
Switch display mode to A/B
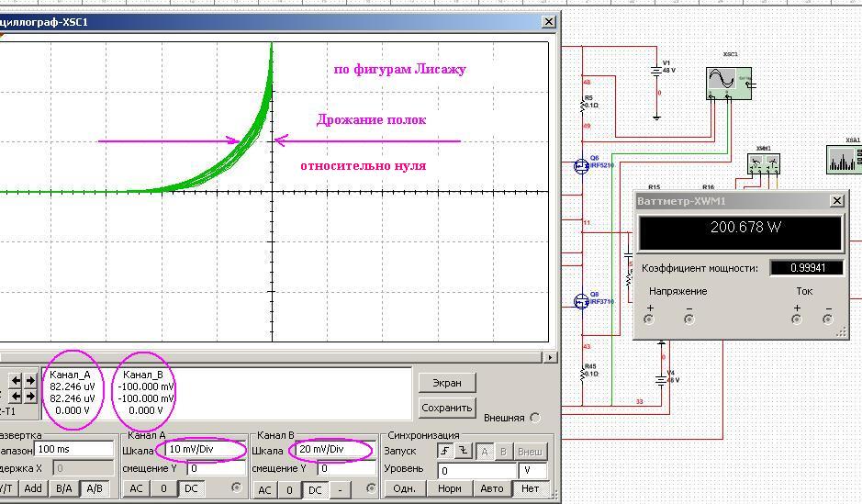tap(95, 488)
